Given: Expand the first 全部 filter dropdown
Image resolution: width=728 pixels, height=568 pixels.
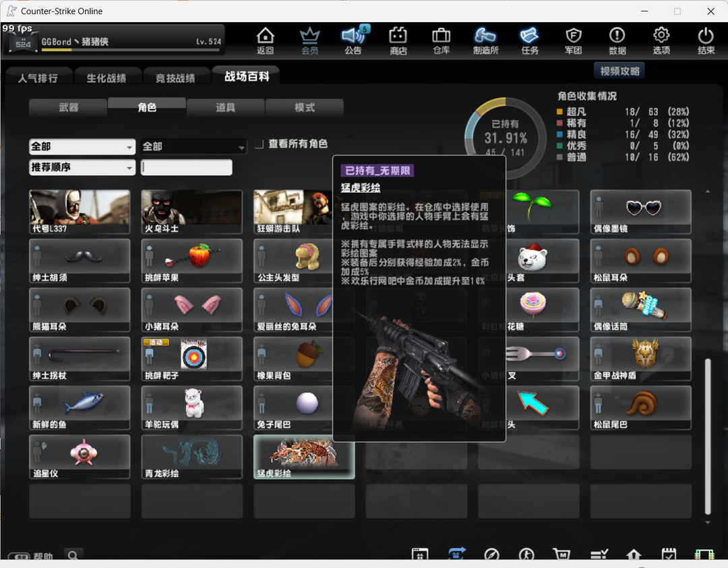Looking at the screenshot, I should (x=82, y=147).
